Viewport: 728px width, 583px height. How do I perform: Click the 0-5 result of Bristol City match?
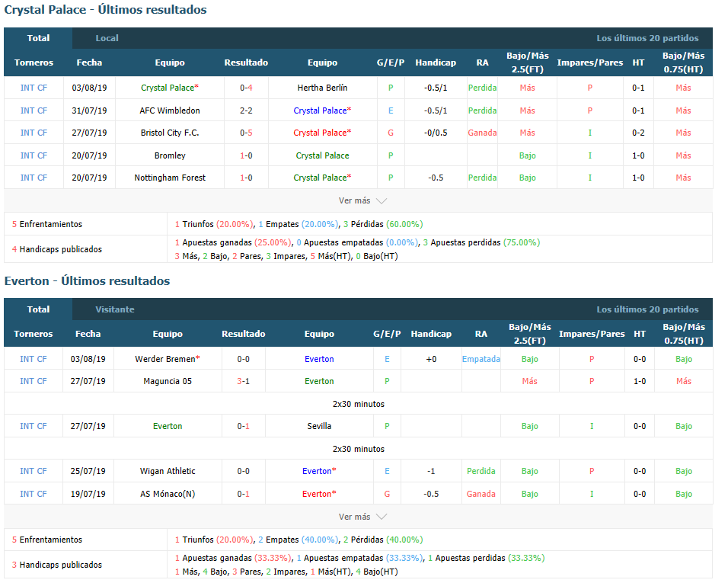246,133
